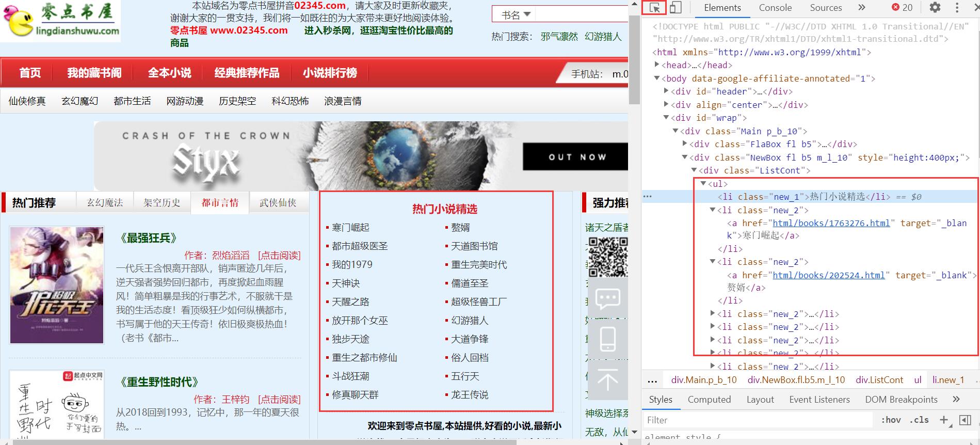
Task: Collapse the div id="wrap" node
Action: coord(666,117)
